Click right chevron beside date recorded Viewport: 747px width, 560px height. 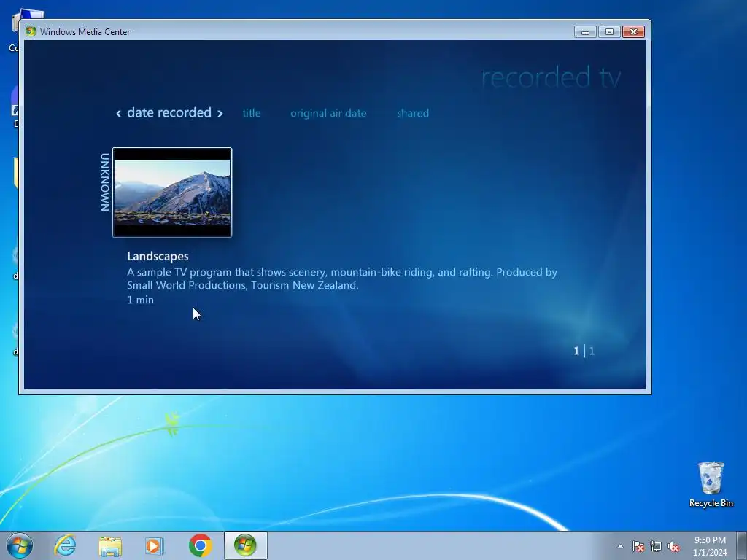pos(220,113)
